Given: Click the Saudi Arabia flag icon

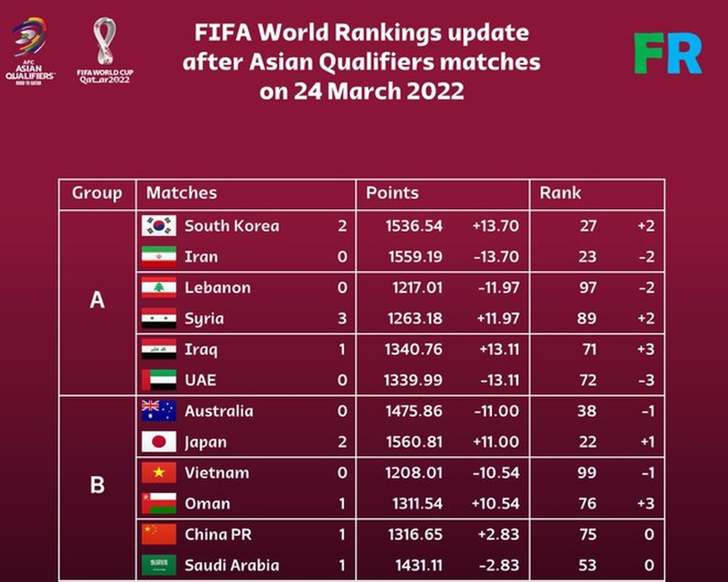Looking at the screenshot, I should coord(159,565).
